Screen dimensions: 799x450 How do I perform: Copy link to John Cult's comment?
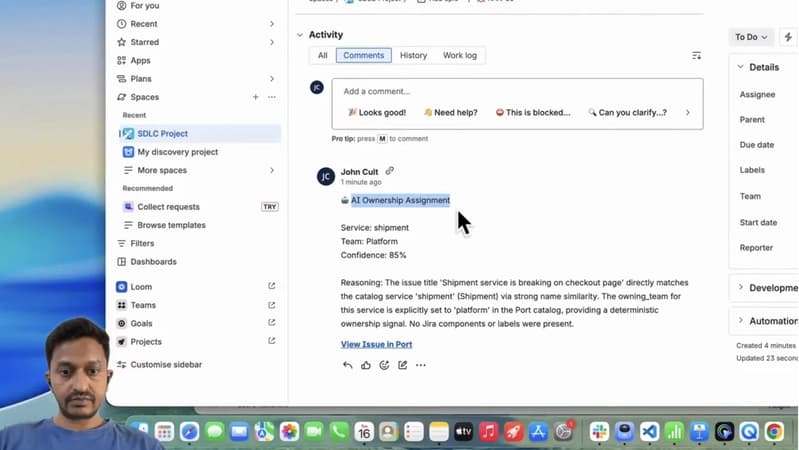click(x=389, y=171)
